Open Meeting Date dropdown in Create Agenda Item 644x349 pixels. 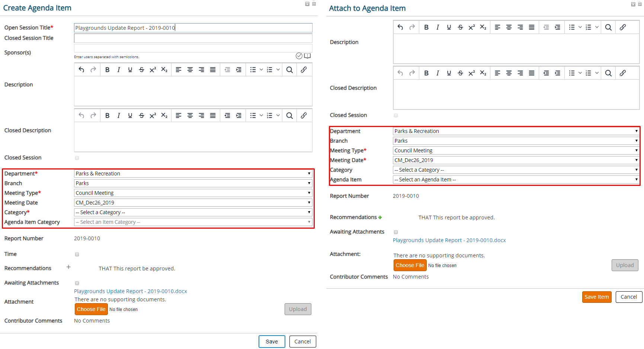click(x=193, y=203)
